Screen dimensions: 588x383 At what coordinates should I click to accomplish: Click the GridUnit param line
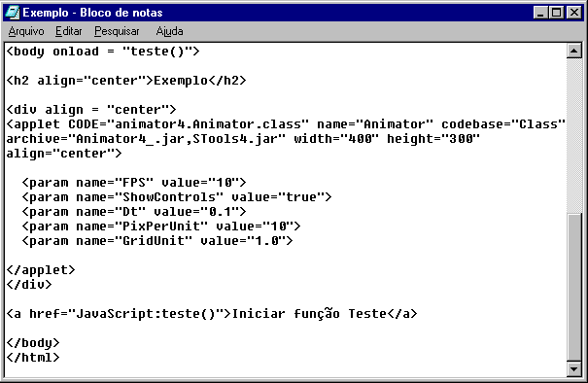157,241
